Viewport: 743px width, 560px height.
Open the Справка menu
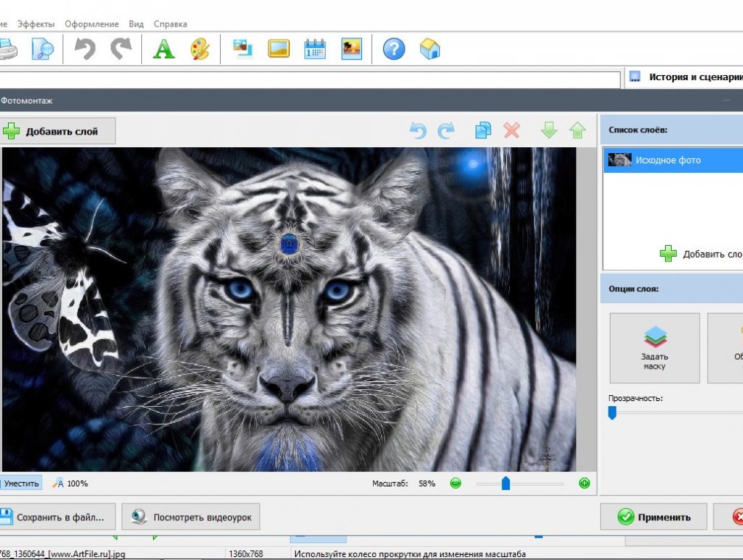(170, 24)
